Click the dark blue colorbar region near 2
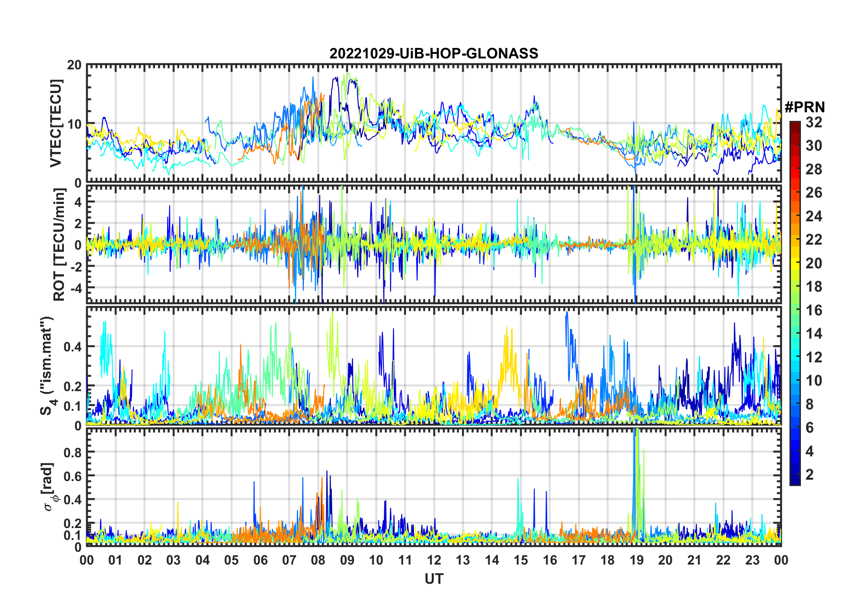This screenshot has height=607, width=868. [x=795, y=475]
